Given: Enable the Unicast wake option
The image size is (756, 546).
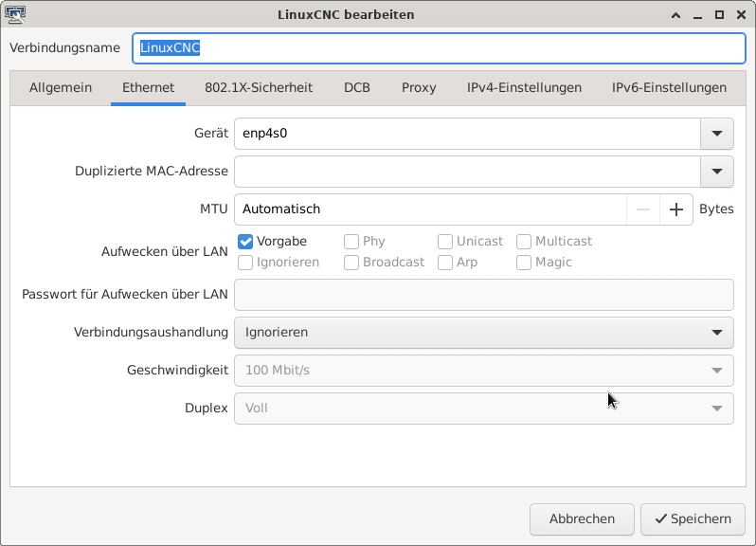Looking at the screenshot, I should pyautogui.click(x=445, y=241).
